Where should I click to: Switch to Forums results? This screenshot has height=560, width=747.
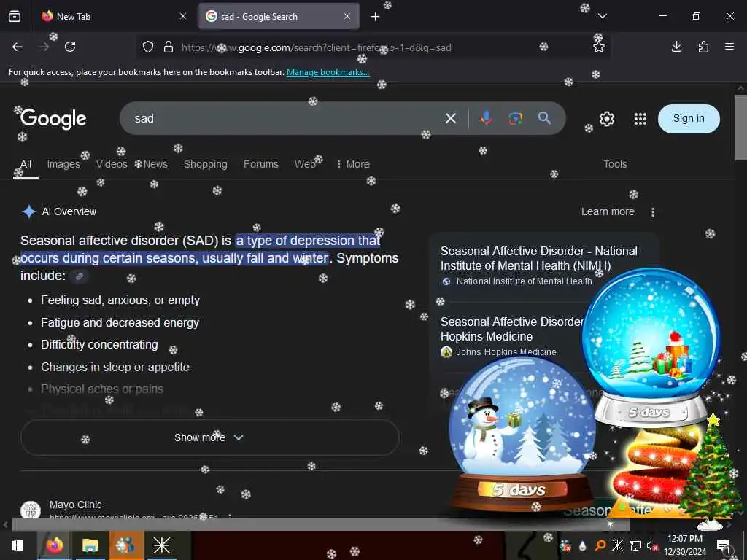[261, 164]
